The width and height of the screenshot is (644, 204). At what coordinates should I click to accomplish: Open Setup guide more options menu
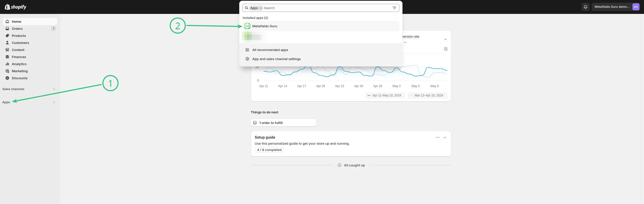click(438, 137)
